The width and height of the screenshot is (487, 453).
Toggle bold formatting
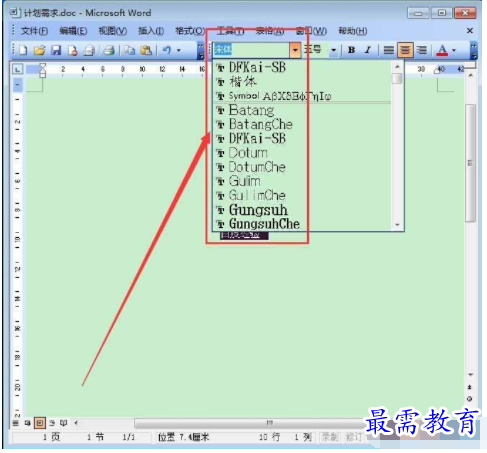pos(351,50)
